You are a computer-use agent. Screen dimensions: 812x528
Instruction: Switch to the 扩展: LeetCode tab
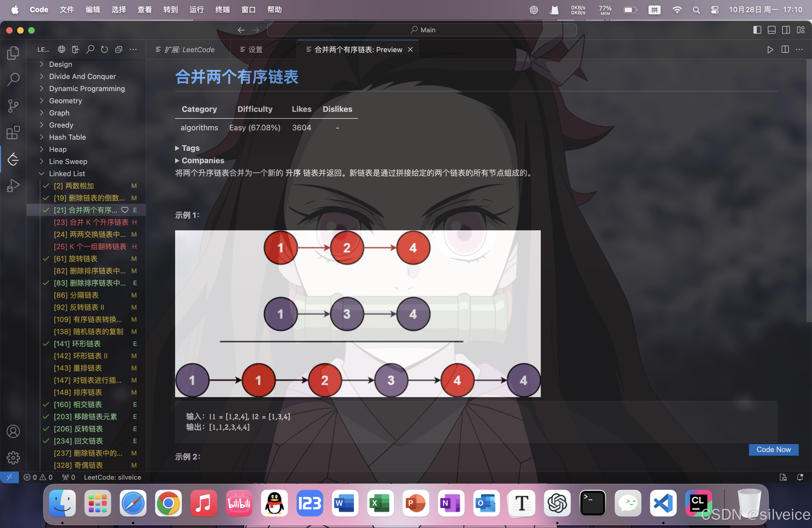pos(188,49)
